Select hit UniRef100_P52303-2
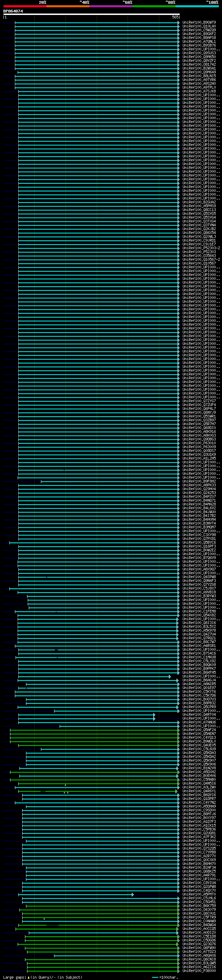 (x=201, y=248)
